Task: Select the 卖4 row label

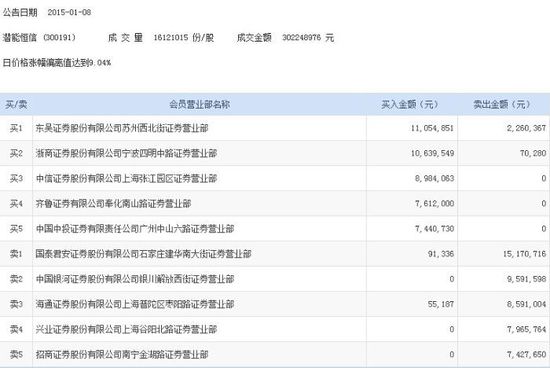Action: [x=16, y=329]
